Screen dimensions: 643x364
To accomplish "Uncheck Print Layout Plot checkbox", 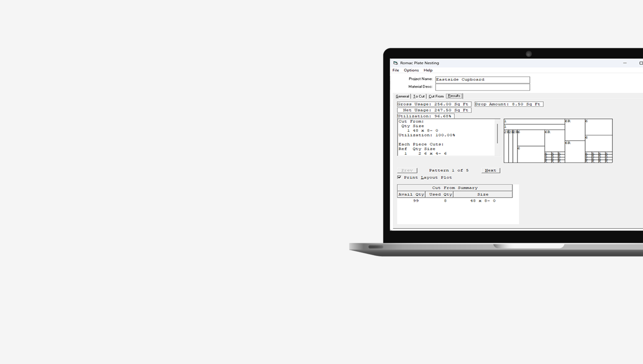I will click(x=399, y=177).
